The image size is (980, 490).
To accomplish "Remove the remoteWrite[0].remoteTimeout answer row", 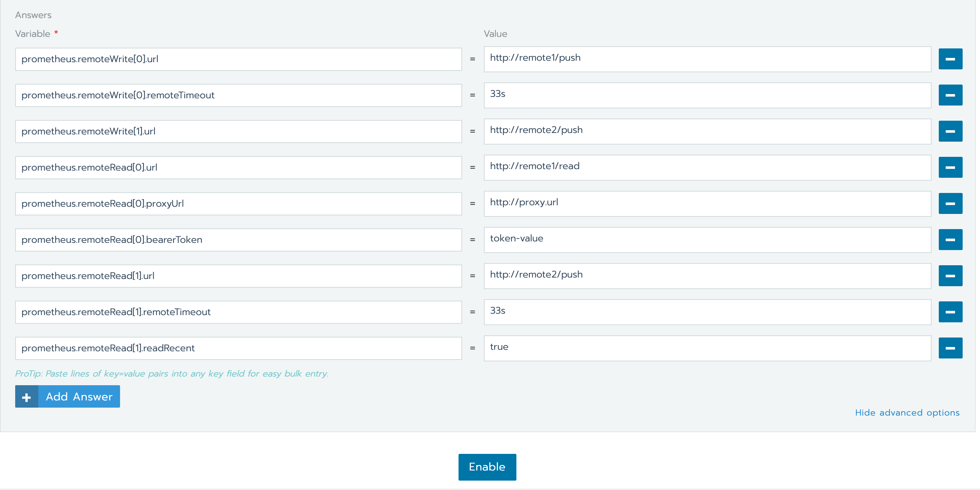I will [x=950, y=95].
